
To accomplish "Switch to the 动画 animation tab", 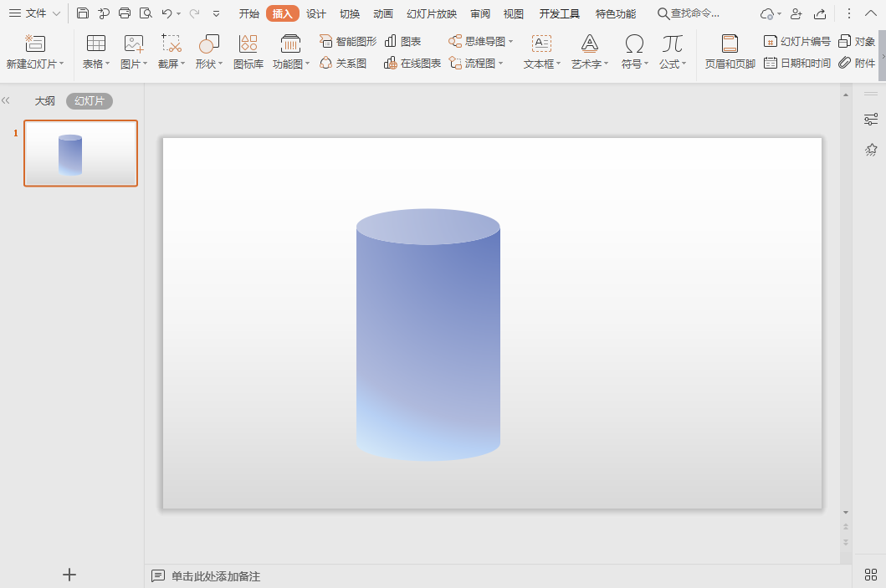I will pyautogui.click(x=383, y=13).
